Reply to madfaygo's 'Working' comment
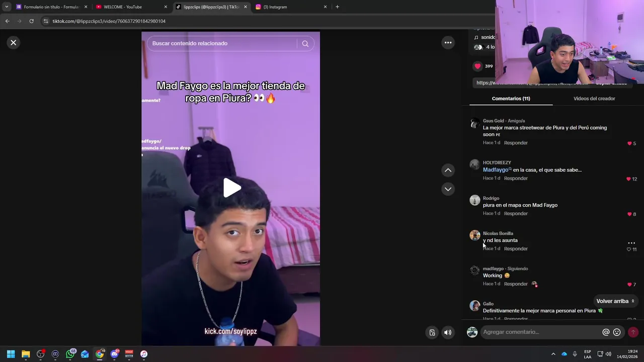 [516, 284]
